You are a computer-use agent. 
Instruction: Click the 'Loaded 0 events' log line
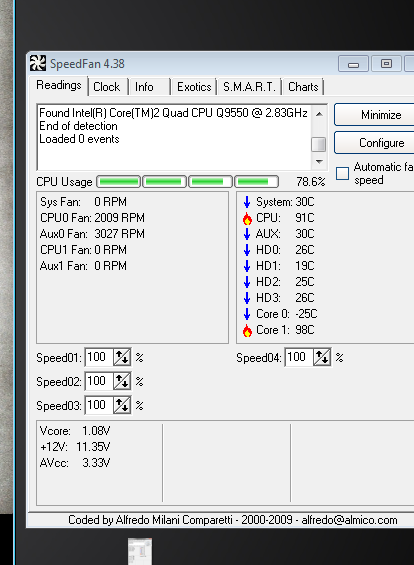(79, 139)
